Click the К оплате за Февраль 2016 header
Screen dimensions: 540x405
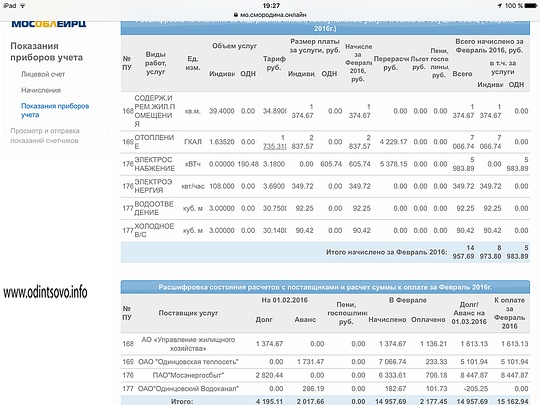coord(509,313)
